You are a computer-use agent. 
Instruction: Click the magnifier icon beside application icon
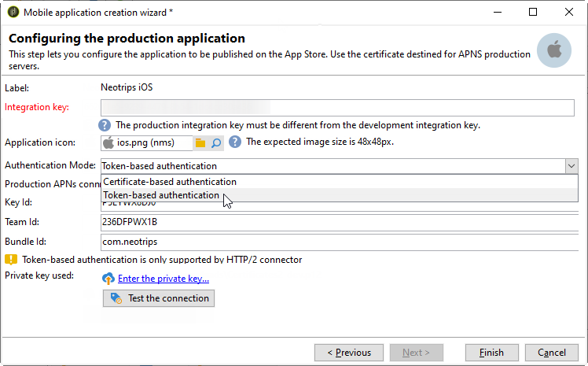tap(216, 142)
